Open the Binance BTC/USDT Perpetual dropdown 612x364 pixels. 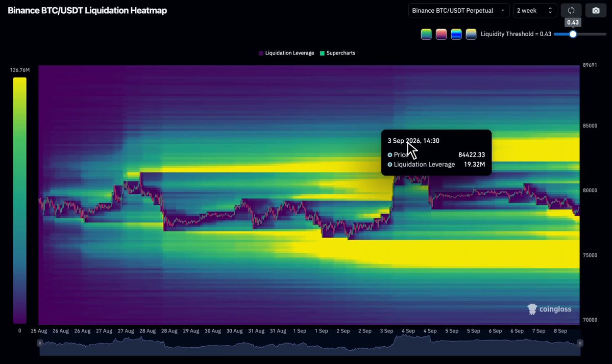[458, 11]
